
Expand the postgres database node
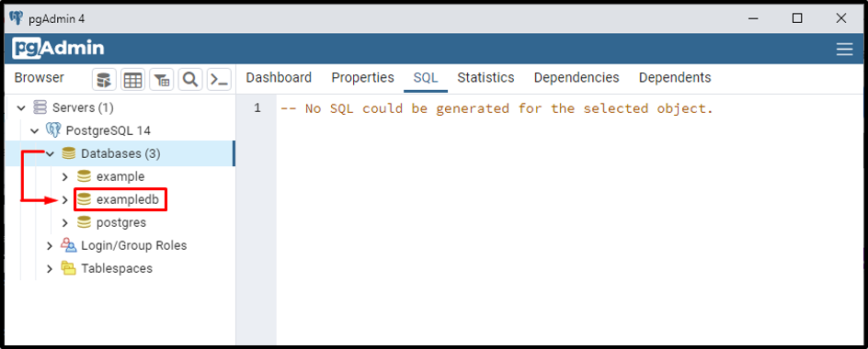point(64,223)
